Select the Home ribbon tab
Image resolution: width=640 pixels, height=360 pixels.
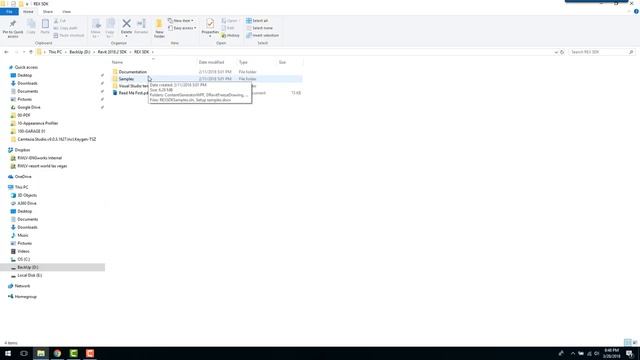[x=28, y=12]
